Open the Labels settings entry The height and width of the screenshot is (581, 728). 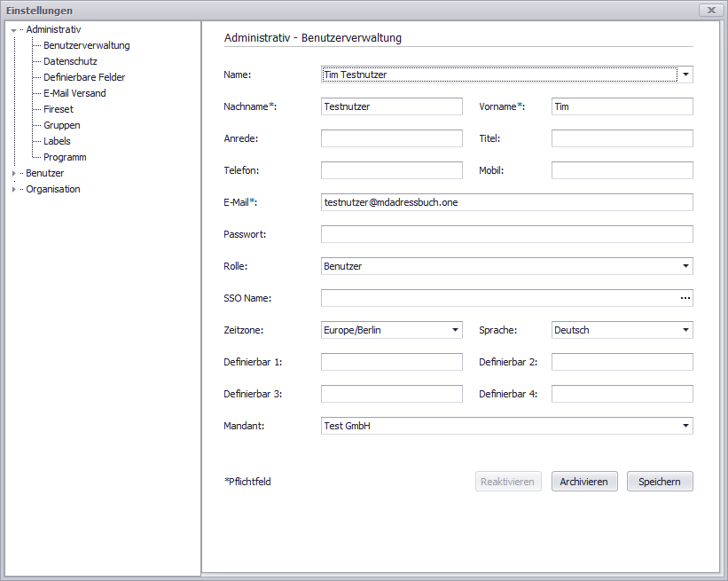coord(57,142)
